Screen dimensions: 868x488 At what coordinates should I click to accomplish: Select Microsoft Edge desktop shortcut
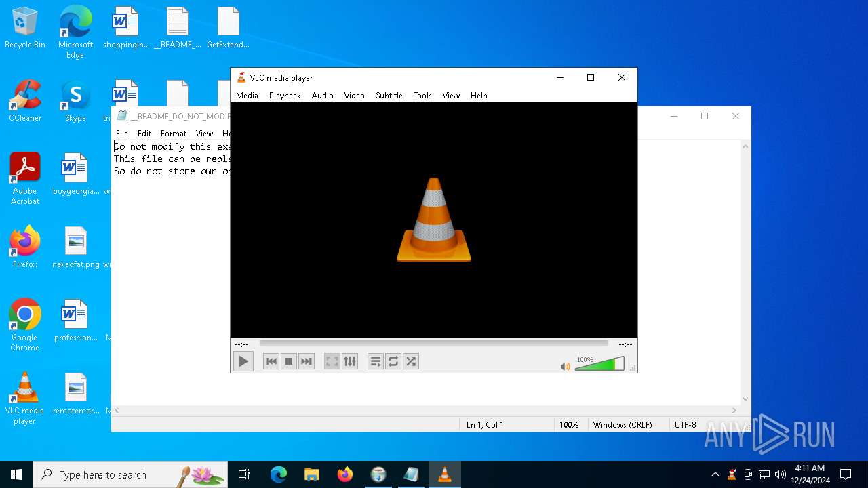75,33
